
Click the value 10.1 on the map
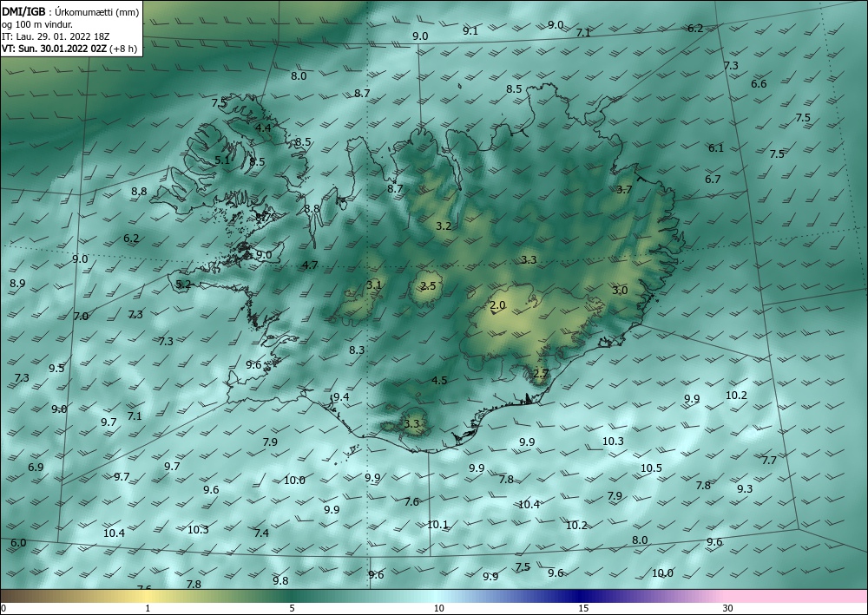[x=437, y=525]
